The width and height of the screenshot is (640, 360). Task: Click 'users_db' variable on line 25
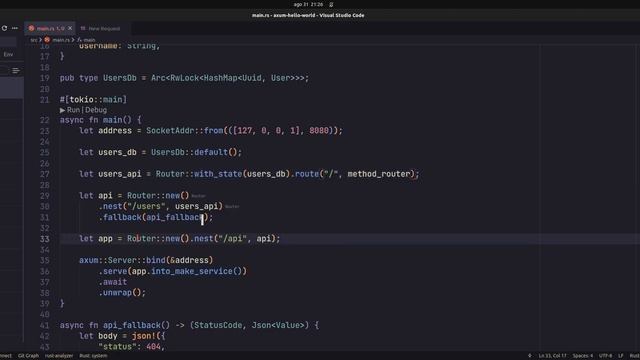pos(117,152)
